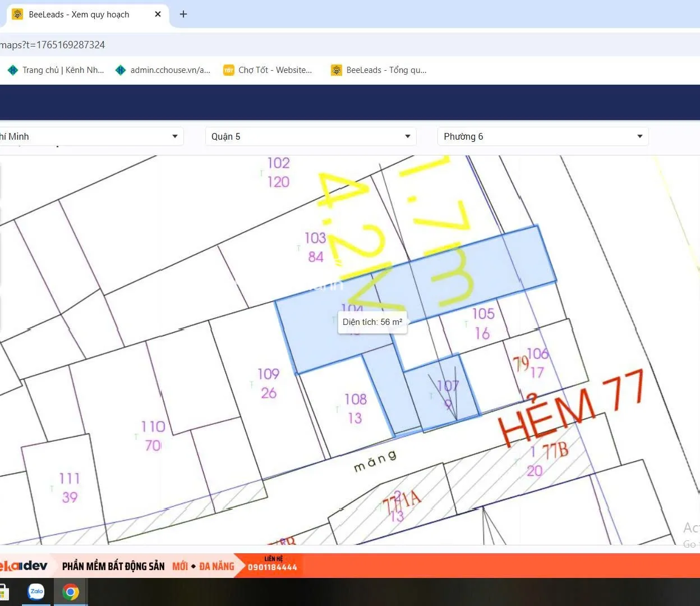
Task: Open Trang chủ | Kênh Nh... bookmark
Action: click(x=56, y=70)
